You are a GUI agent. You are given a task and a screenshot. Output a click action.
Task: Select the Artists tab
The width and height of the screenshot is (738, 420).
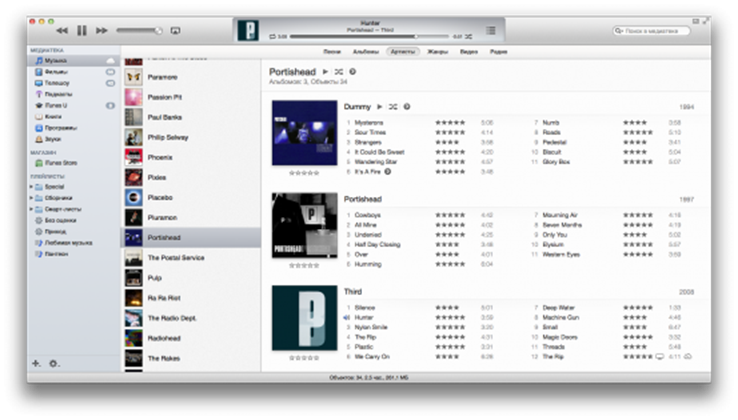point(403,52)
